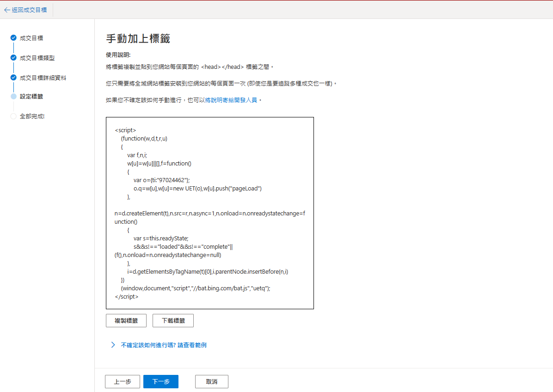The width and height of the screenshot is (553, 392).
Task: Click the line var o={ti:"97024462"};
Action: tap(161, 180)
